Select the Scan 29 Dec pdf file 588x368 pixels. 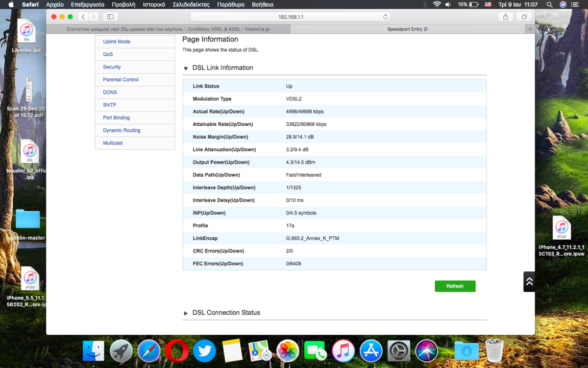(27, 98)
